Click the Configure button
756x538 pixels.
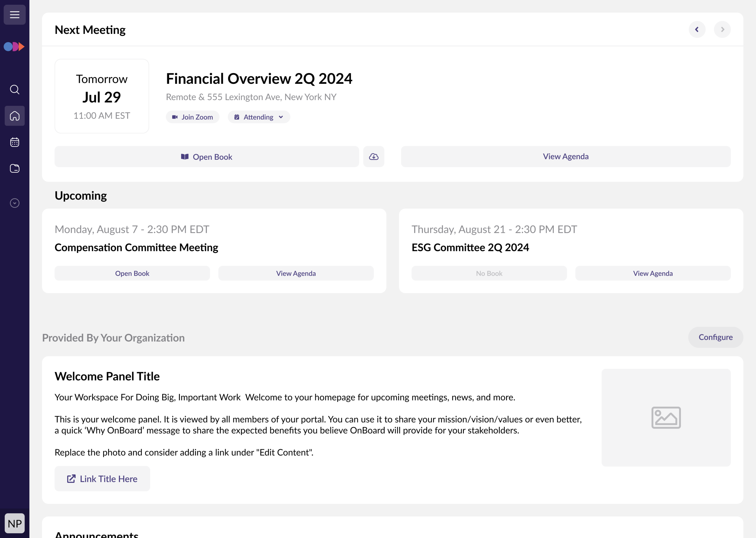[x=715, y=337]
